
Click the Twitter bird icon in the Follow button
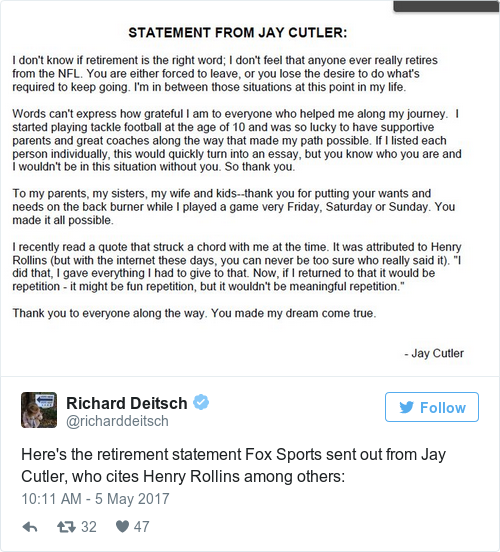pos(406,407)
